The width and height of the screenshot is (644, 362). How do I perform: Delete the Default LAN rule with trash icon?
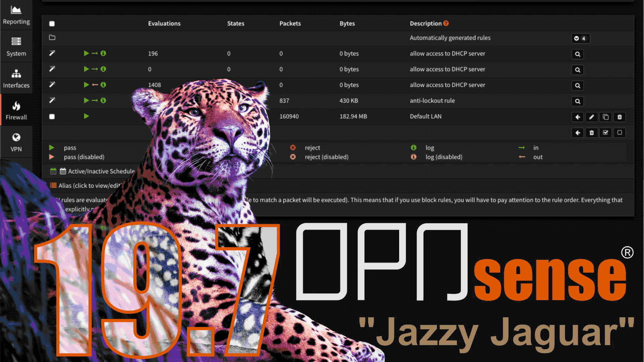620,117
